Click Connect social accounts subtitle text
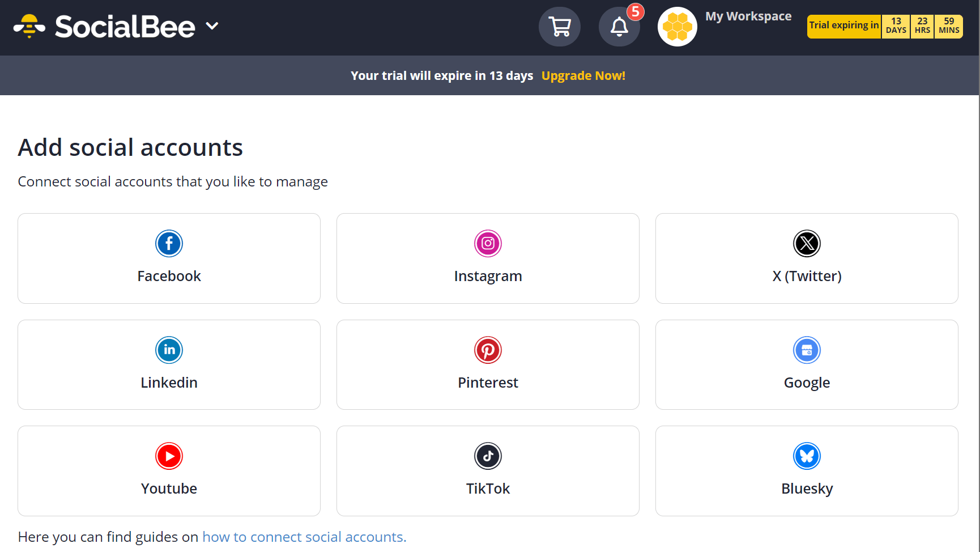980x552 pixels. tap(173, 181)
